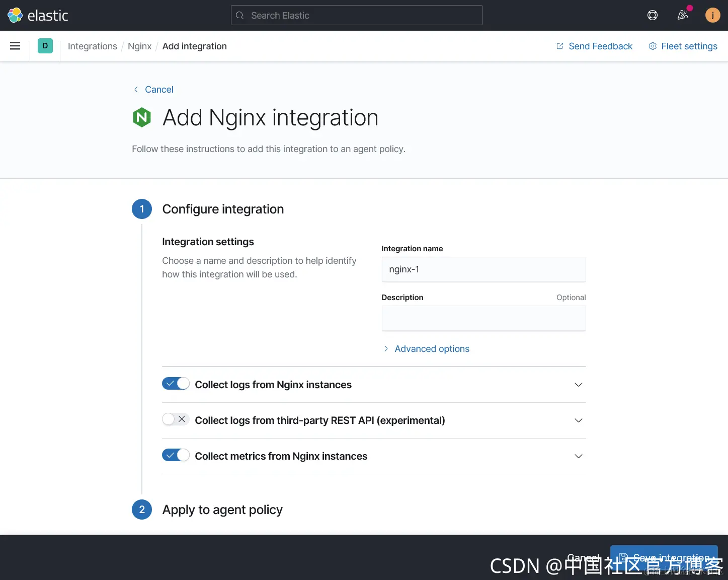Open the hamburger navigation menu
The height and width of the screenshot is (580, 728).
[15, 46]
